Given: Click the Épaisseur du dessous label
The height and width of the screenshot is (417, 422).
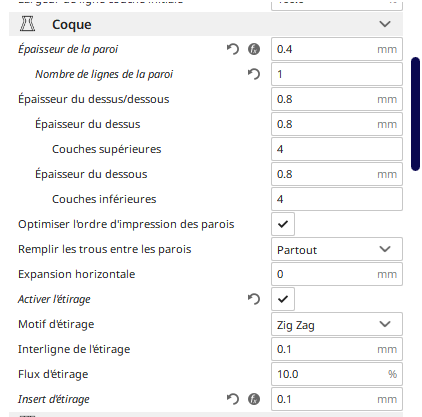Looking at the screenshot, I should click(91, 174).
